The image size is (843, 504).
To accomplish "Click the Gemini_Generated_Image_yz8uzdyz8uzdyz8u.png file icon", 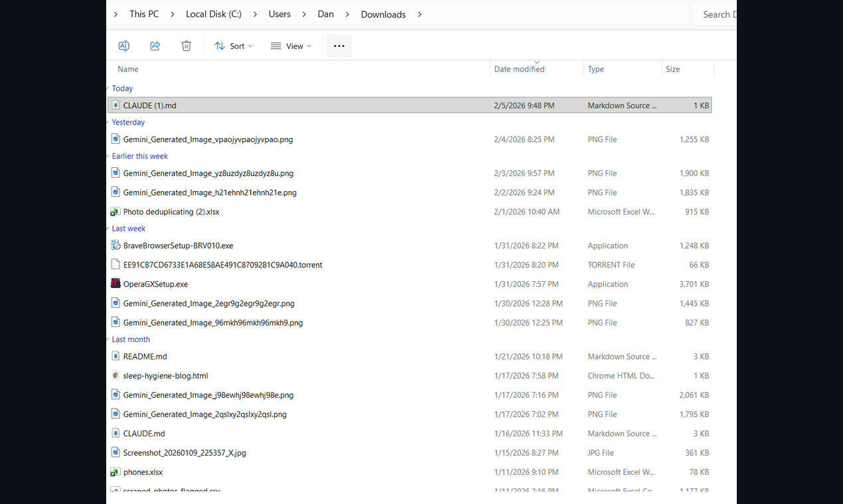I will coord(115,173).
